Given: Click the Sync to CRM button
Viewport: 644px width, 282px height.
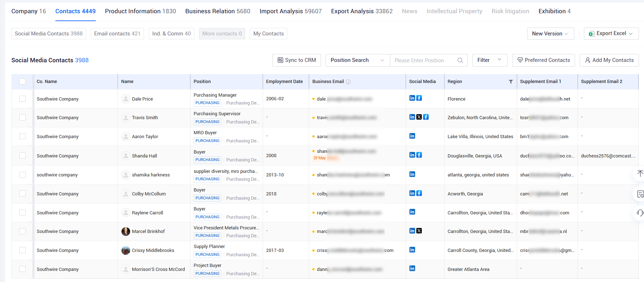Looking at the screenshot, I should click(x=297, y=60).
